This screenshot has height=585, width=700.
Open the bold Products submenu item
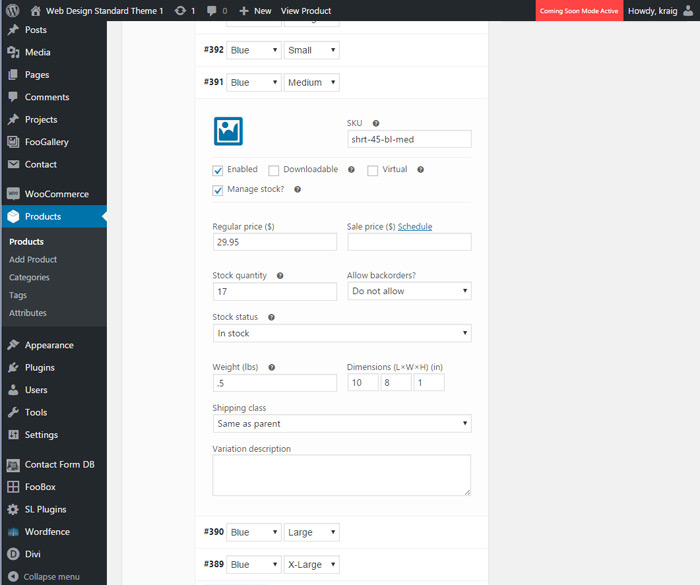(x=26, y=242)
